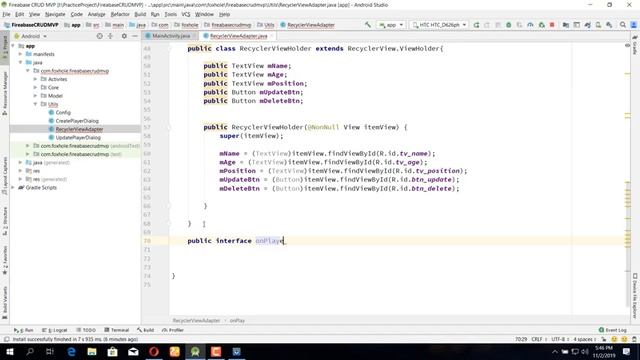Open Build Variants side tab

[5, 302]
